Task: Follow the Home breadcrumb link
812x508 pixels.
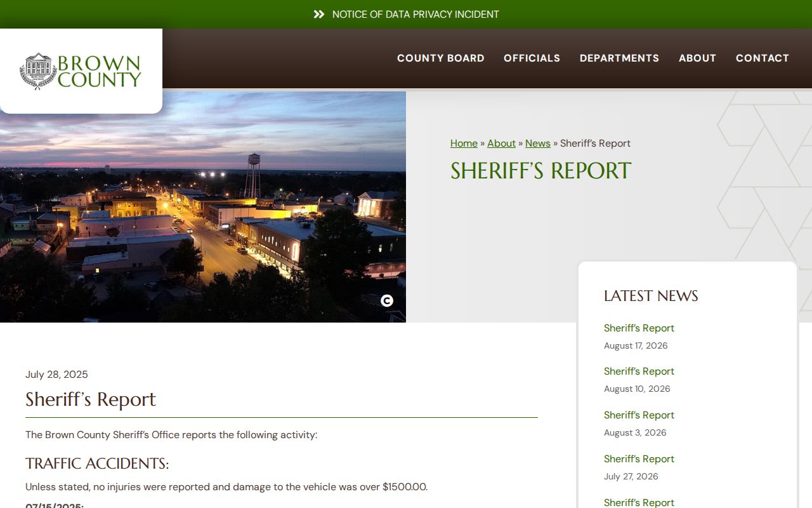Action: click(464, 144)
